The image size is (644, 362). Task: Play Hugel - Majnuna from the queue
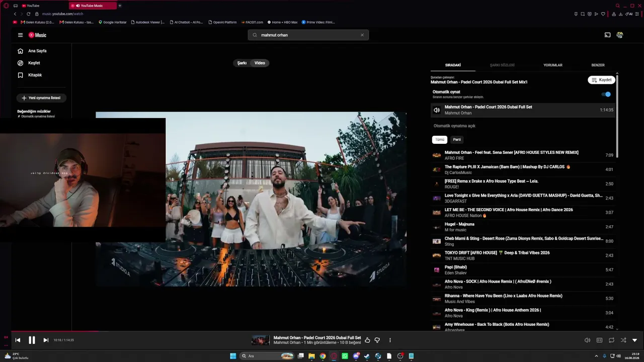[x=523, y=227]
